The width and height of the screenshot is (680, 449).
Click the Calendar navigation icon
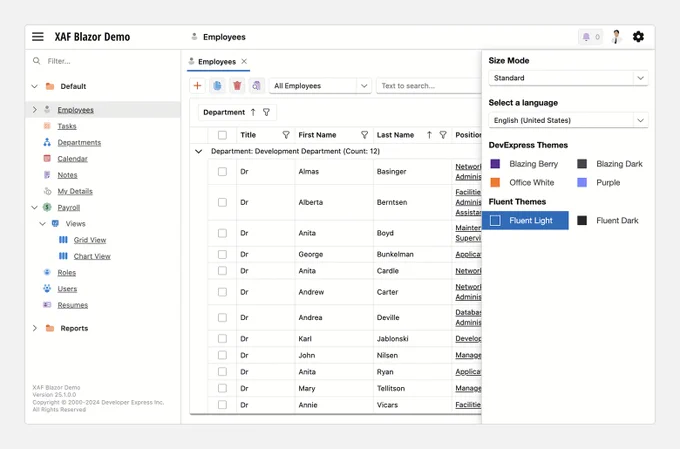pyautogui.click(x=47, y=158)
